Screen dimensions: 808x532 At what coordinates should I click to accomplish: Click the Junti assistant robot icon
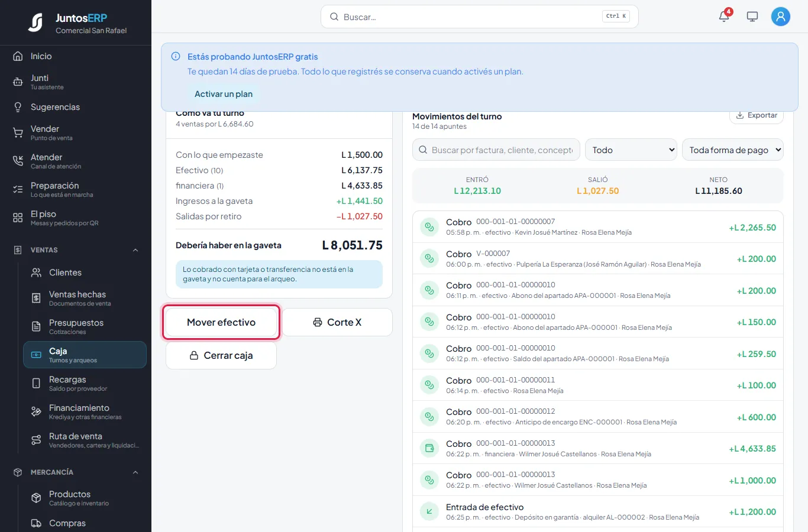(x=18, y=82)
